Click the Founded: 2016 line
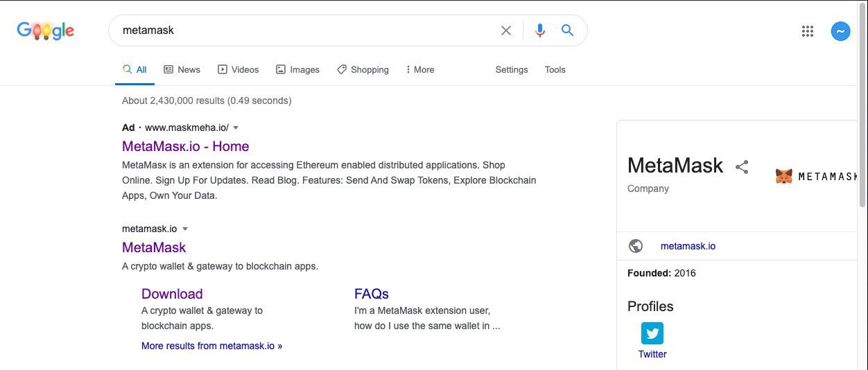 (x=661, y=273)
